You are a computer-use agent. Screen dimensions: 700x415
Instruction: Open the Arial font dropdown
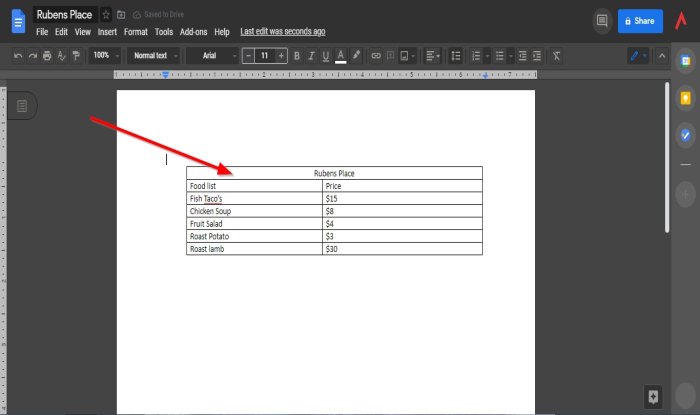pyautogui.click(x=212, y=55)
